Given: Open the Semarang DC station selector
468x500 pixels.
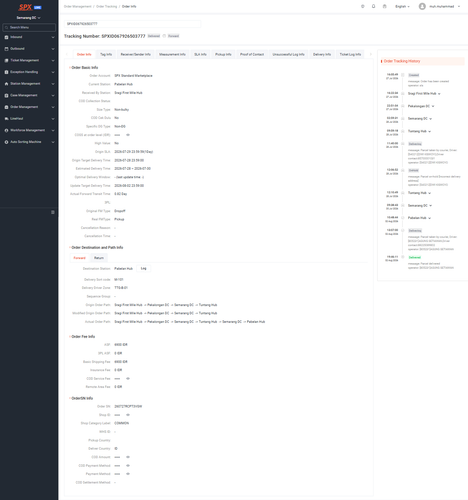Looking at the screenshot, I should point(29,18).
